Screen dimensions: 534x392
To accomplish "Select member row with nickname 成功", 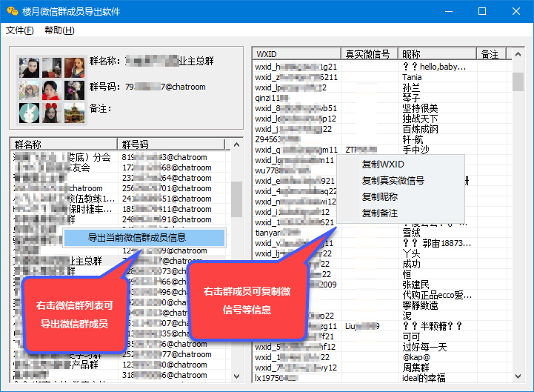I will click(382, 264).
